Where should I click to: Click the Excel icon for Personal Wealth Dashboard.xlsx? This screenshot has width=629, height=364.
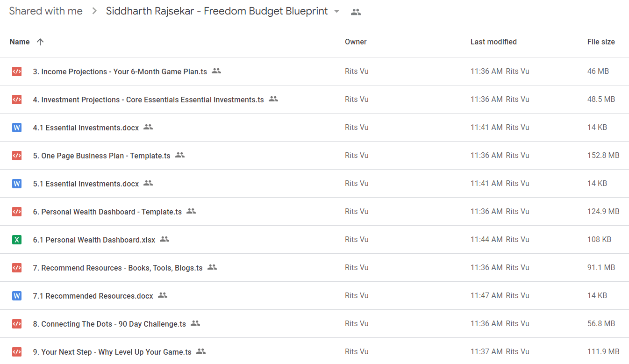[x=17, y=240]
